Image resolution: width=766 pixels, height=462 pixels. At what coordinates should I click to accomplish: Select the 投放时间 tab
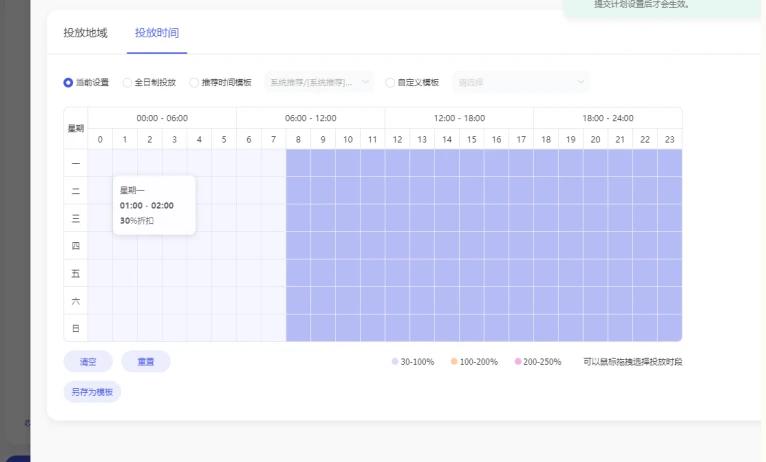pyautogui.click(x=156, y=33)
